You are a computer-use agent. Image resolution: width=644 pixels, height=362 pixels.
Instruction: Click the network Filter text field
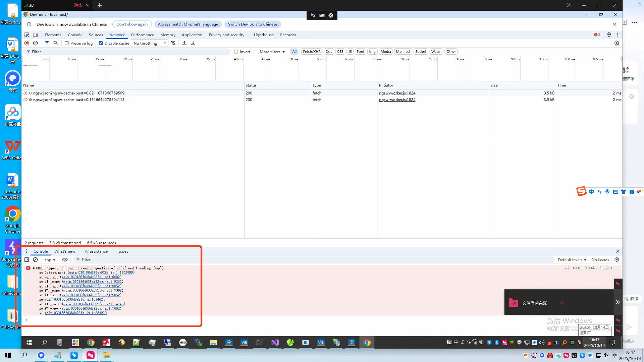127,52
